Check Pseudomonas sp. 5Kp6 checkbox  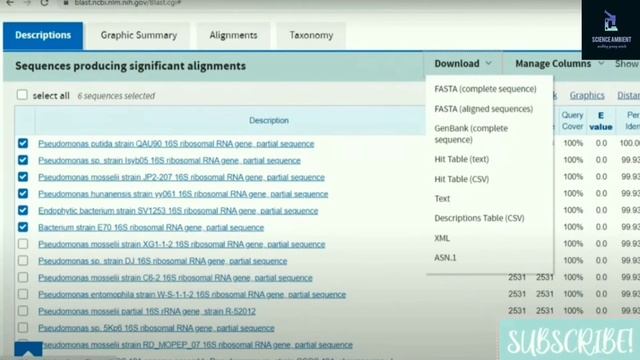coord(23,327)
